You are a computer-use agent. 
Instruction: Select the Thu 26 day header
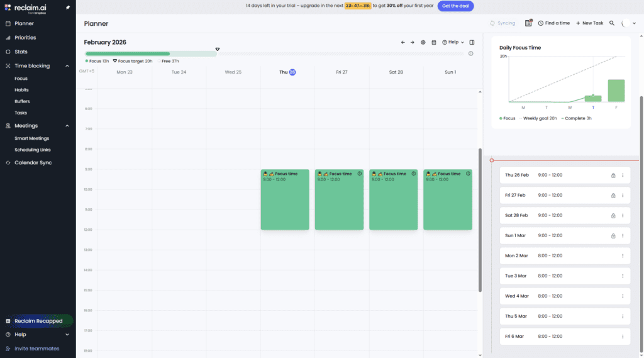(x=287, y=72)
